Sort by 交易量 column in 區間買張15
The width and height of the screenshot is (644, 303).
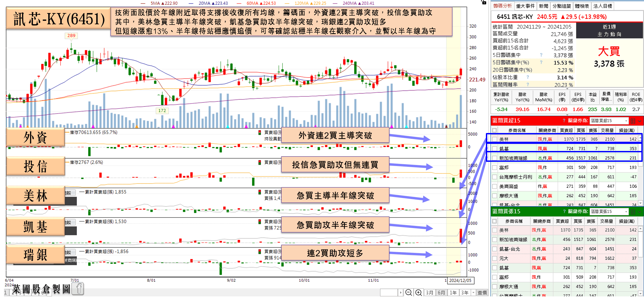coord(606,221)
